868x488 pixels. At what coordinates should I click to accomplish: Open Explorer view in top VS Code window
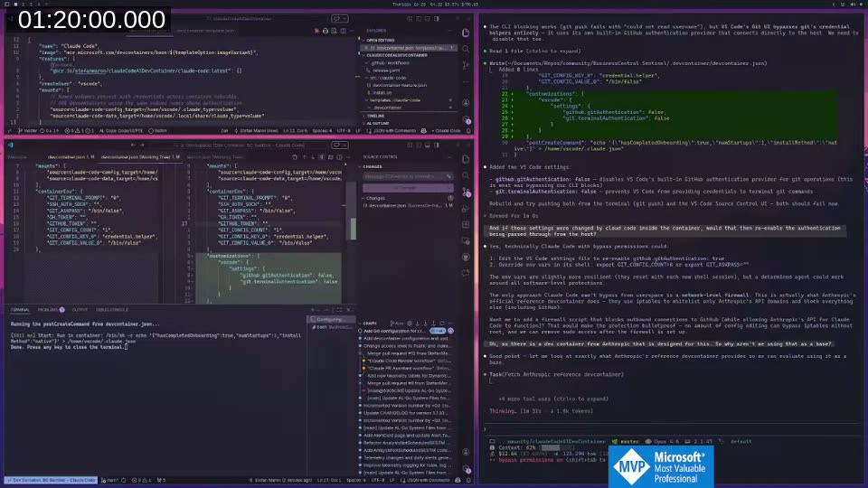pyautogui.click(x=466, y=33)
